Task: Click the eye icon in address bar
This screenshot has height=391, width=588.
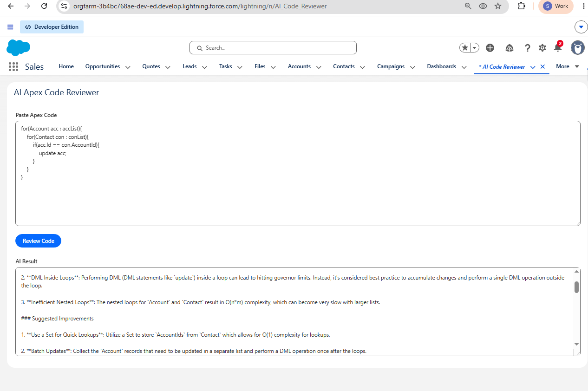Action: 483,6
